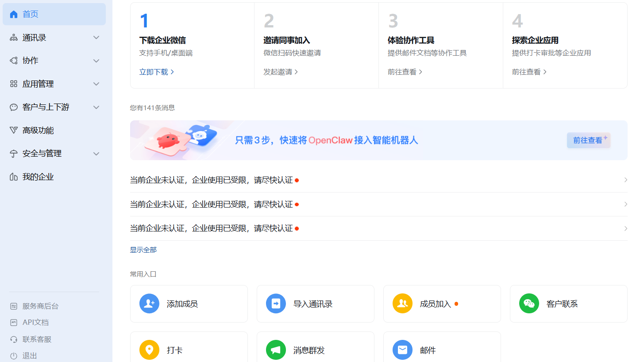Click 前往查看 under 探索企业应用
Viewport: 644px width, 362px height.
click(529, 72)
